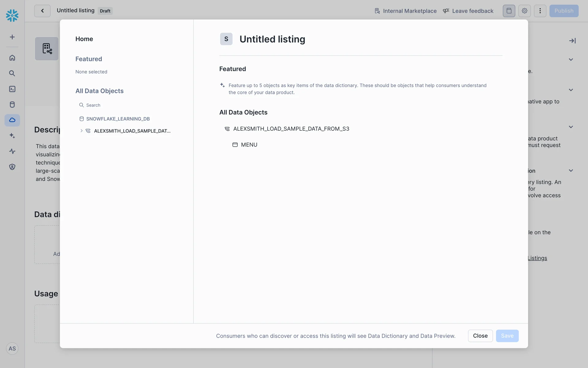Click the plus create icon in sidebar

pyautogui.click(x=12, y=37)
